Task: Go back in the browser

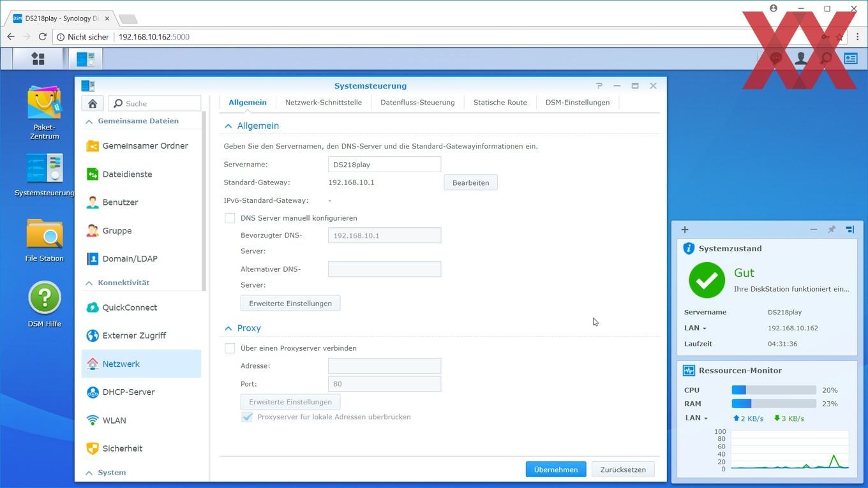Action: [x=11, y=37]
